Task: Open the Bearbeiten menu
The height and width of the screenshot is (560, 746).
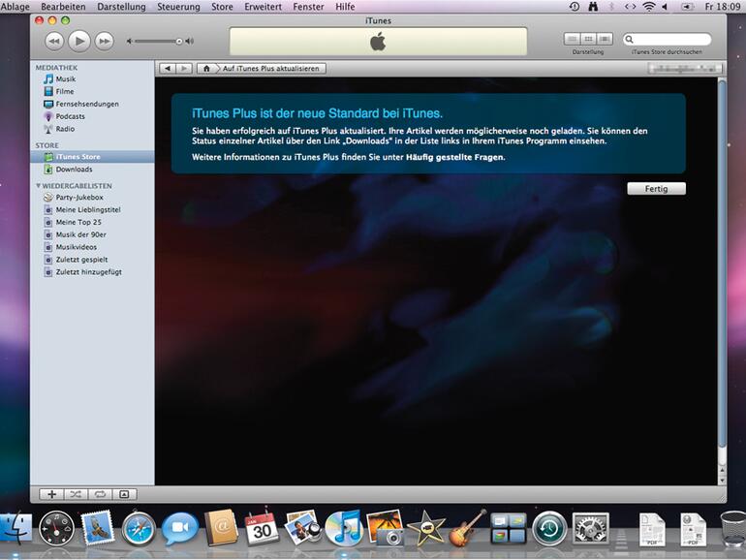Action: tap(63, 7)
